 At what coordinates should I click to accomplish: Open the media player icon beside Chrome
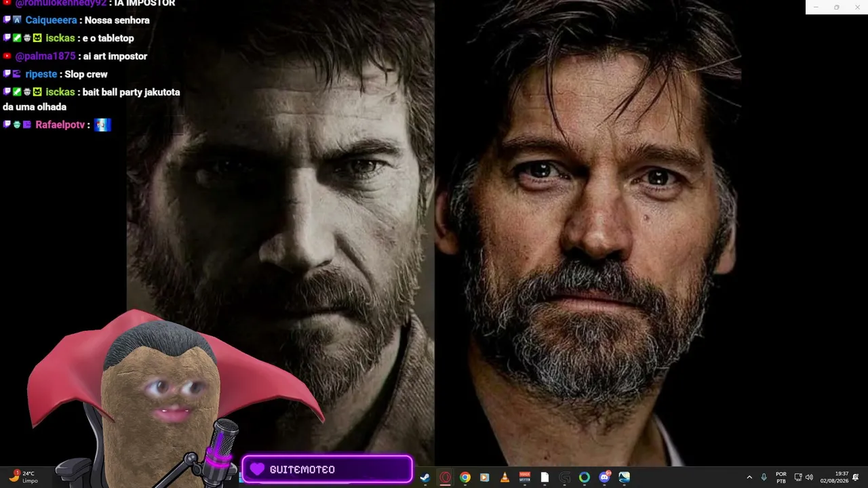tap(485, 478)
